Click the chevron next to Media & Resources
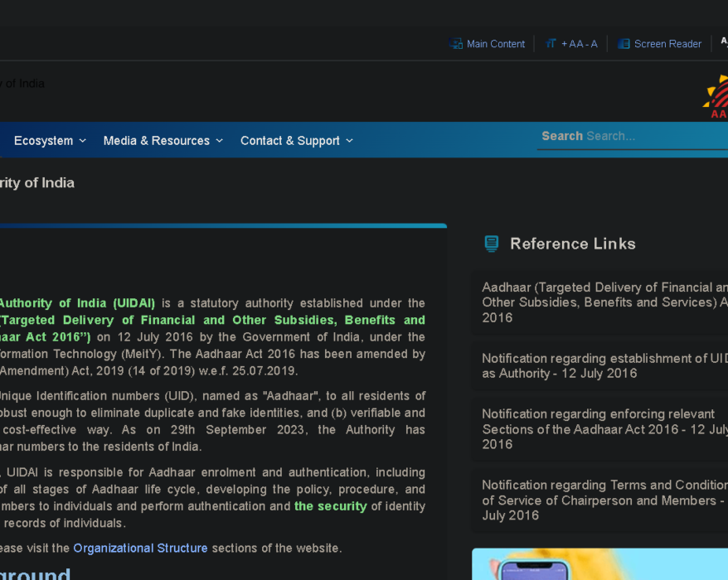 click(x=220, y=141)
